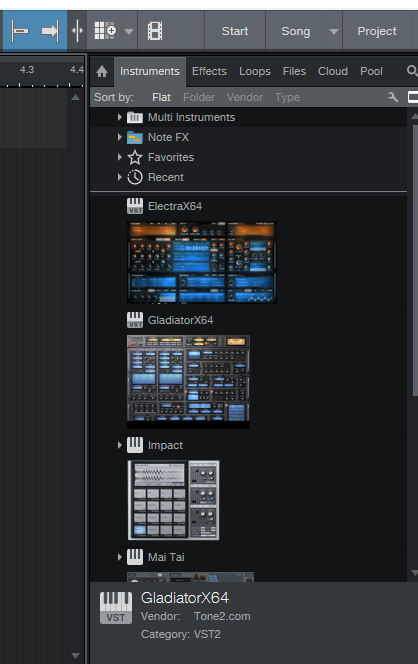Select the ElectraX64 instrument name
The height and width of the screenshot is (664, 418).
coord(174,206)
